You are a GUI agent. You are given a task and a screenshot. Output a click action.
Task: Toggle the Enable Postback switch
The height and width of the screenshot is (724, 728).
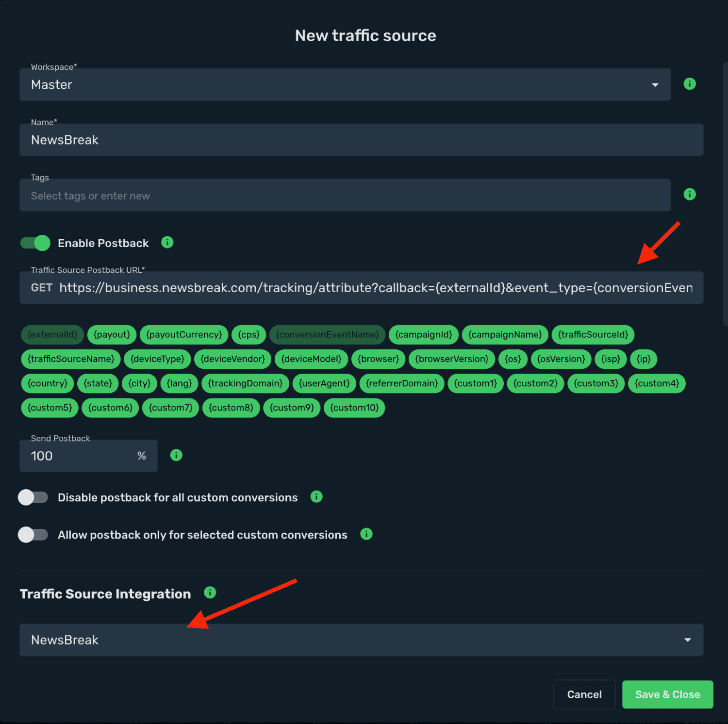coord(35,243)
